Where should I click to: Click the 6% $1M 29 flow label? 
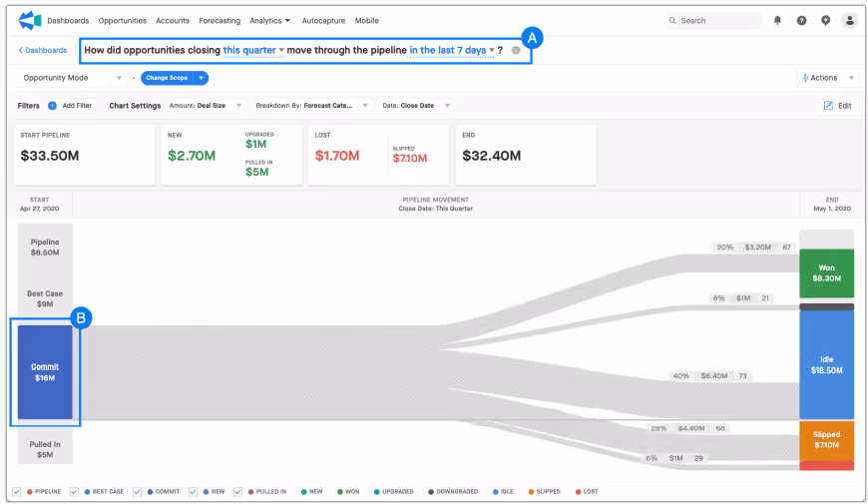674,458
